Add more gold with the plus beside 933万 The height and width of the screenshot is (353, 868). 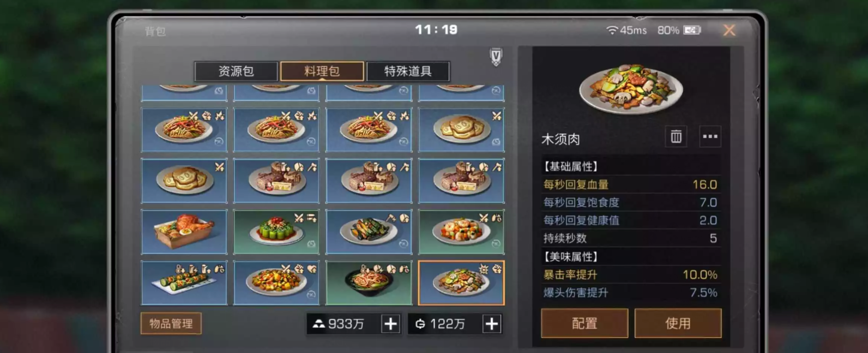pyautogui.click(x=391, y=324)
